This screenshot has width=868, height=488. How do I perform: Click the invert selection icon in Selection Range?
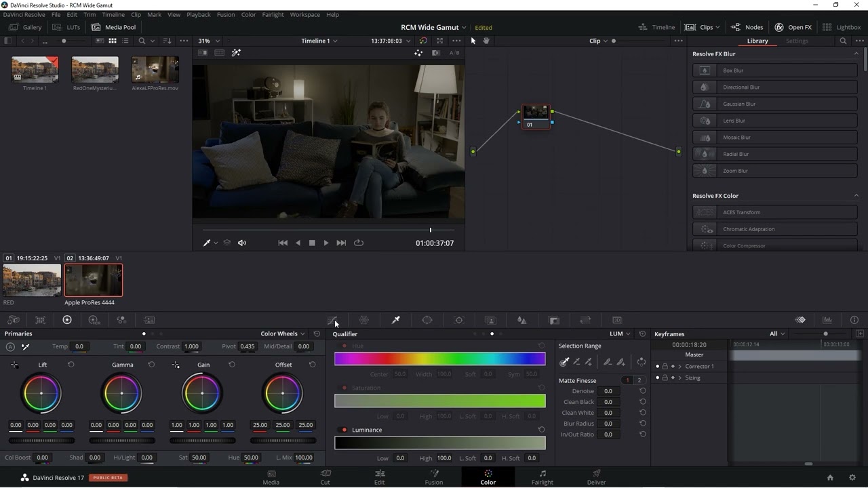tap(642, 362)
